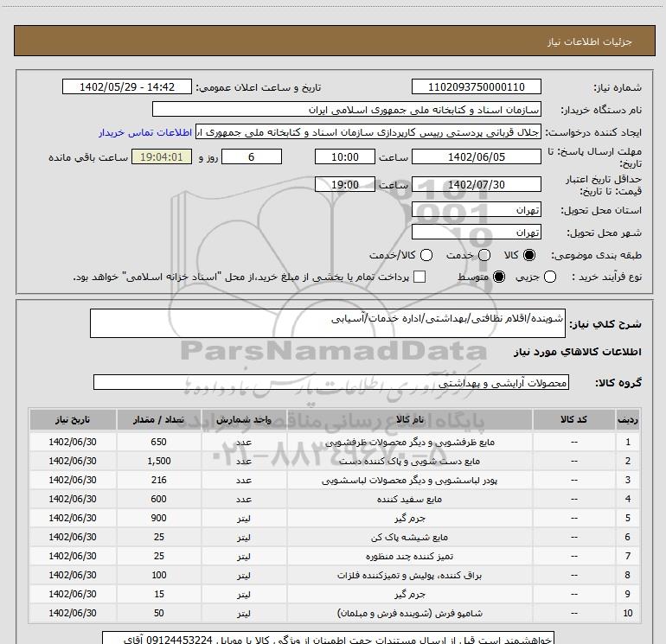Toggle the Islamic treasury bonds payment checkbox

coord(419,277)
